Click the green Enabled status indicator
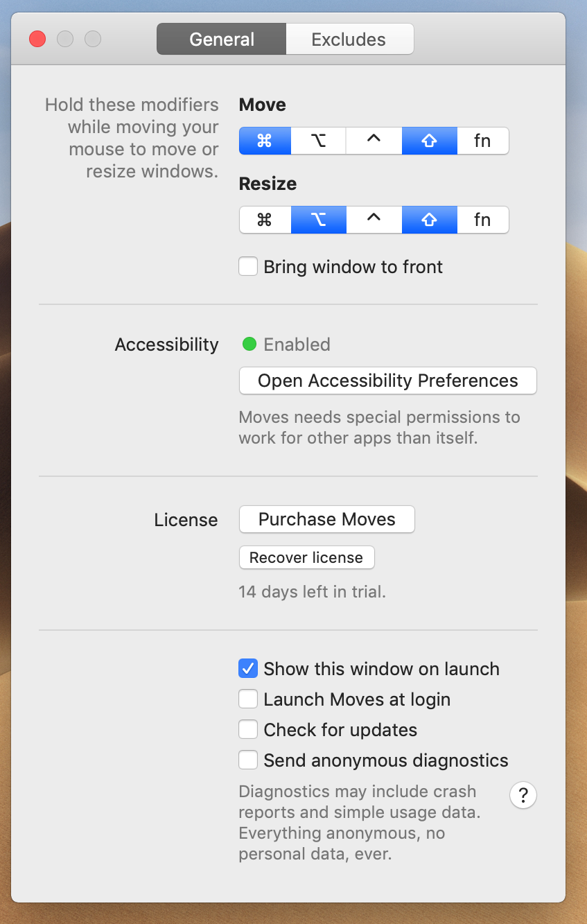 click(249, 344)
